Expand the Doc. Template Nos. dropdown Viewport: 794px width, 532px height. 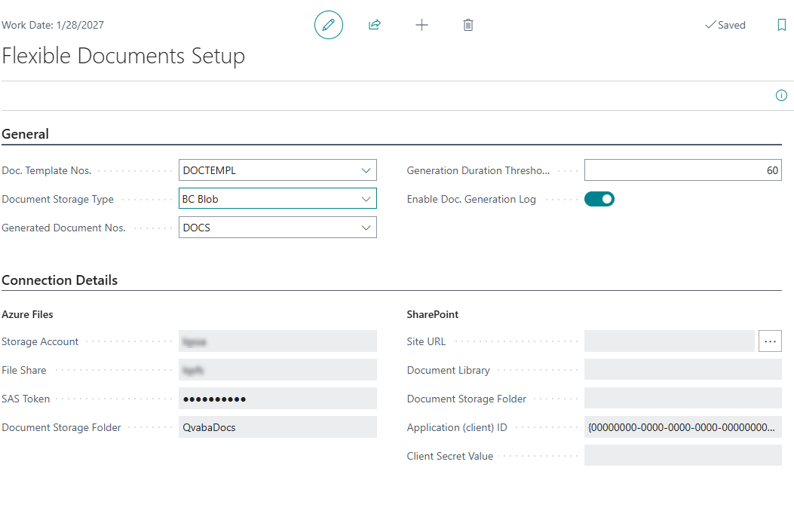pos(366,170)
